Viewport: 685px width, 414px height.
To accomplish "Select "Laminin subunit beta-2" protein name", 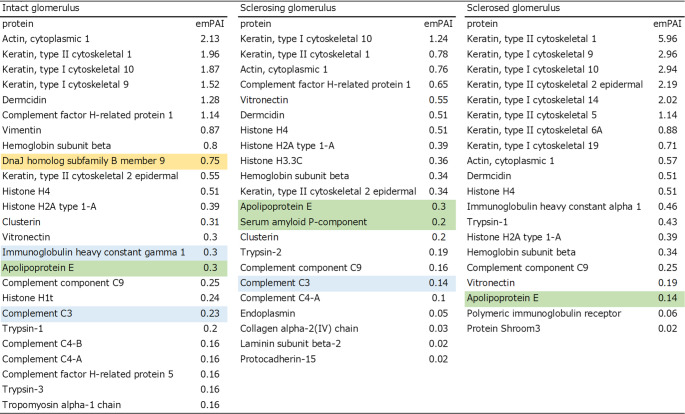I will (291, 344).
